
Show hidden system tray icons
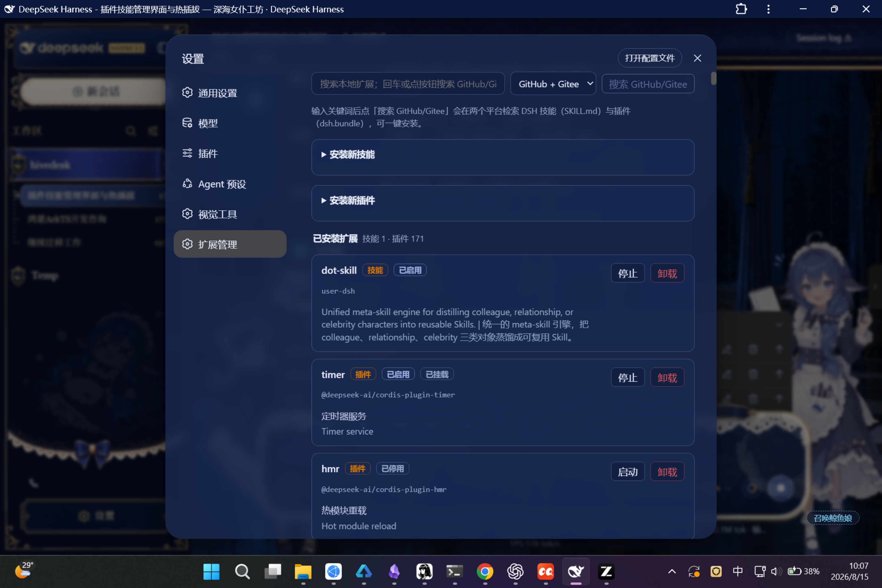672,572
